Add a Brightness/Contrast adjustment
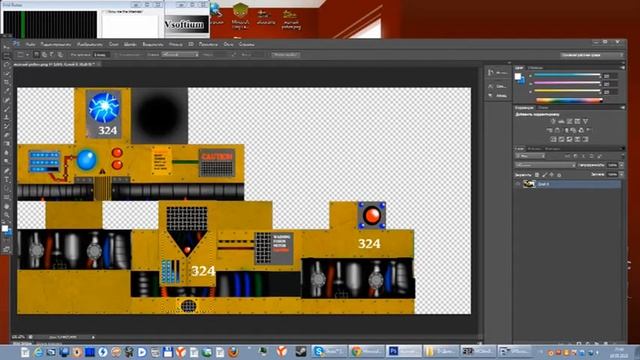The width and height of the screenshot is (640, 360). click(553, 122)
